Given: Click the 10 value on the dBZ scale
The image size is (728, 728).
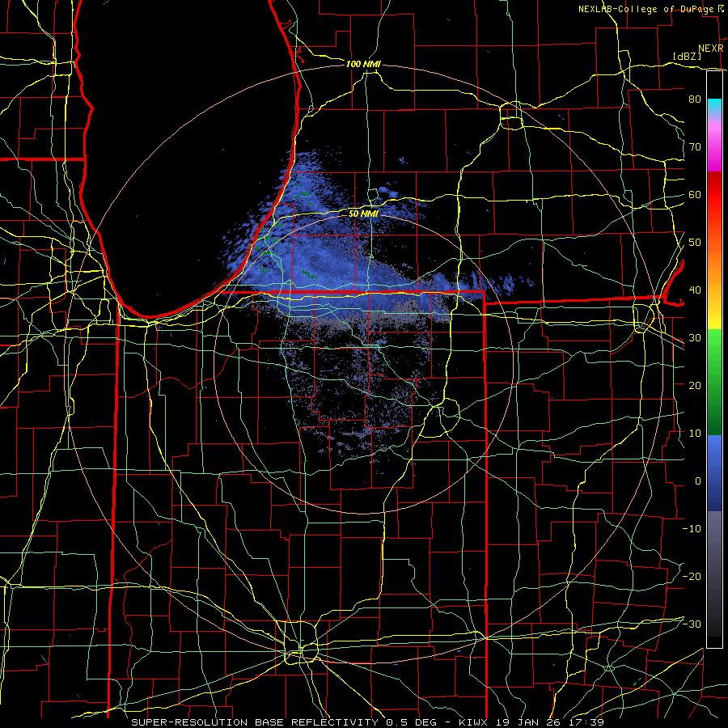Looking at the screenshot, I should click(695, 434).
